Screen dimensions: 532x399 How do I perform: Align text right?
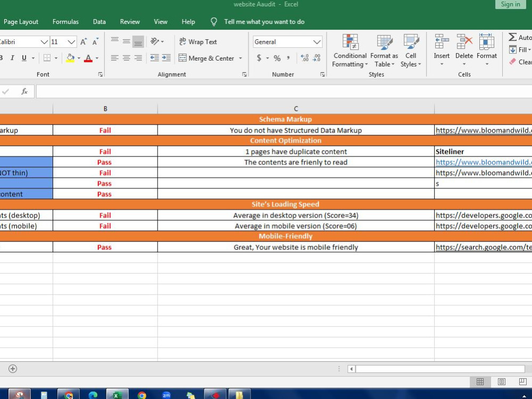tap(138, 58)
